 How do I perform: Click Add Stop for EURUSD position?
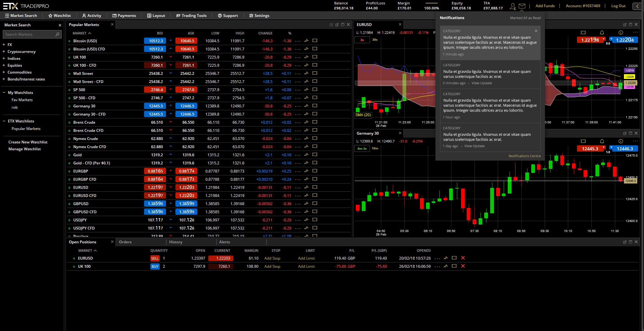(x=272, y=258)
